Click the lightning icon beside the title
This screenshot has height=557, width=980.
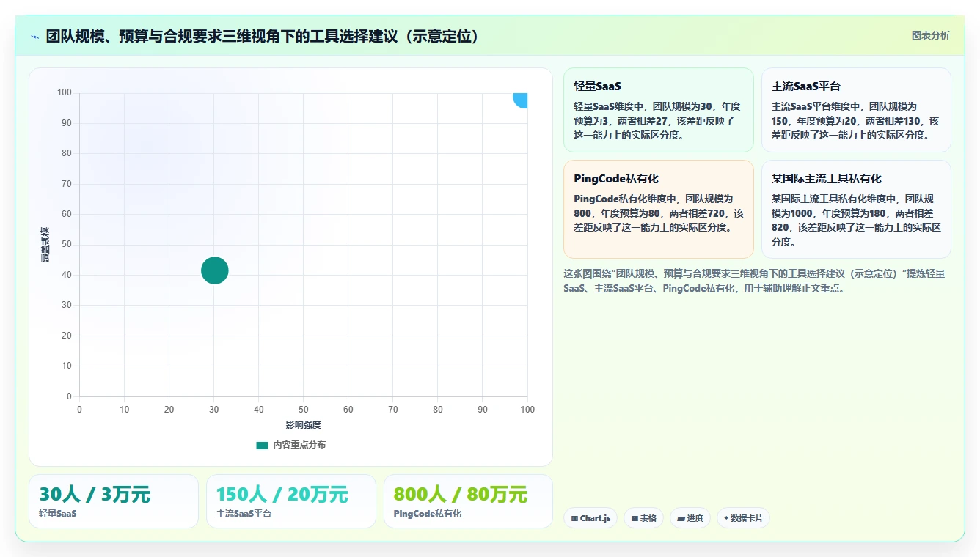35,37
